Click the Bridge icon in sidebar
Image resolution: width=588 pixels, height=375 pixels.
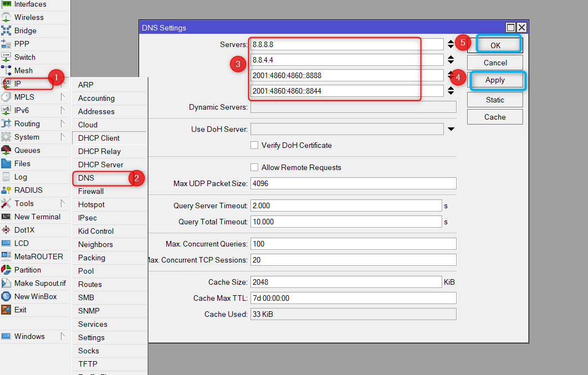coord(6,30)
